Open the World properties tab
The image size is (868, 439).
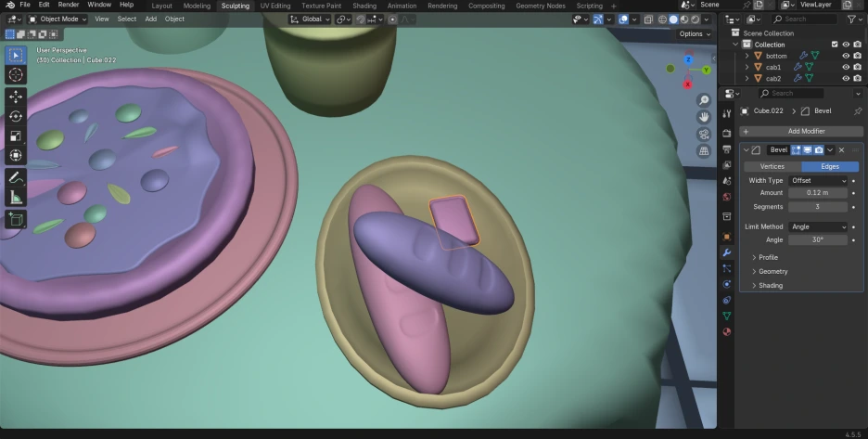click(x=727, y=197)
